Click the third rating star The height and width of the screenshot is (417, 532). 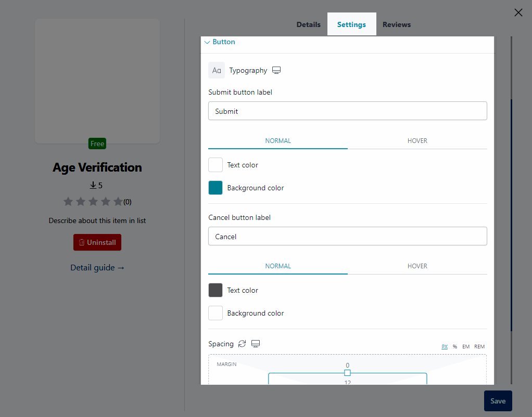93,202
